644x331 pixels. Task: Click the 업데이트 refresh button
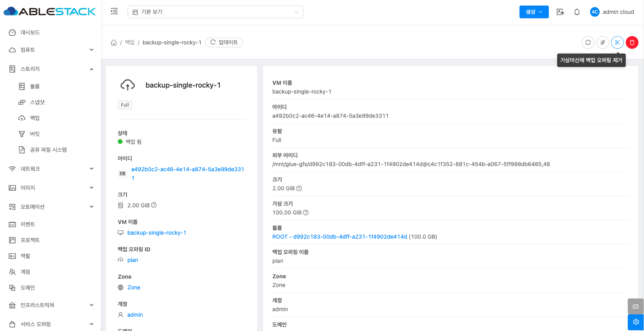click(x=224, y=42)
